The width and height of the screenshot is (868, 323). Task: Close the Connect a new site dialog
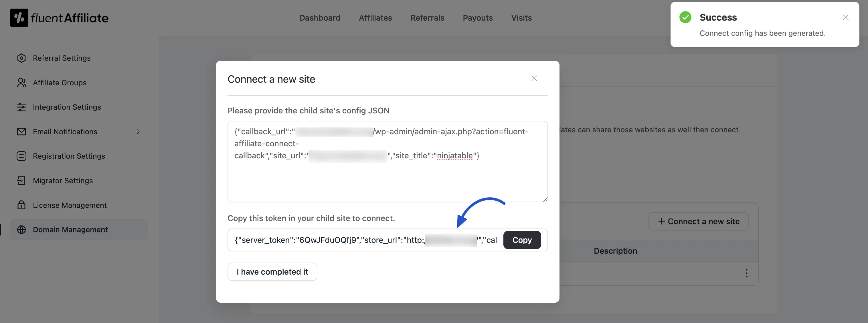pyautogui.click(x=534, y=78)
